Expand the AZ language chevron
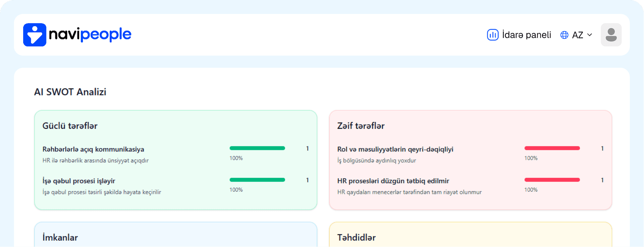Image resolution: width=644 pixels, height=247 pixels. click(x=590, y=35)
